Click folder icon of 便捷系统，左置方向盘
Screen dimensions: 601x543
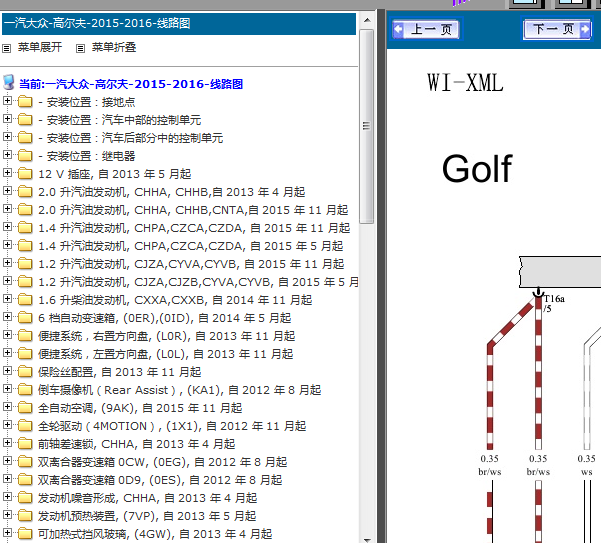click(x=25, y=354)
